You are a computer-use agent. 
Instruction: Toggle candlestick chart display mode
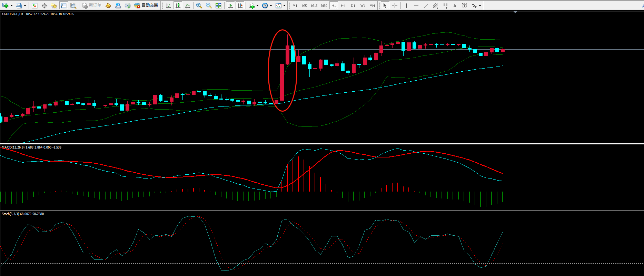click(178, 6)
